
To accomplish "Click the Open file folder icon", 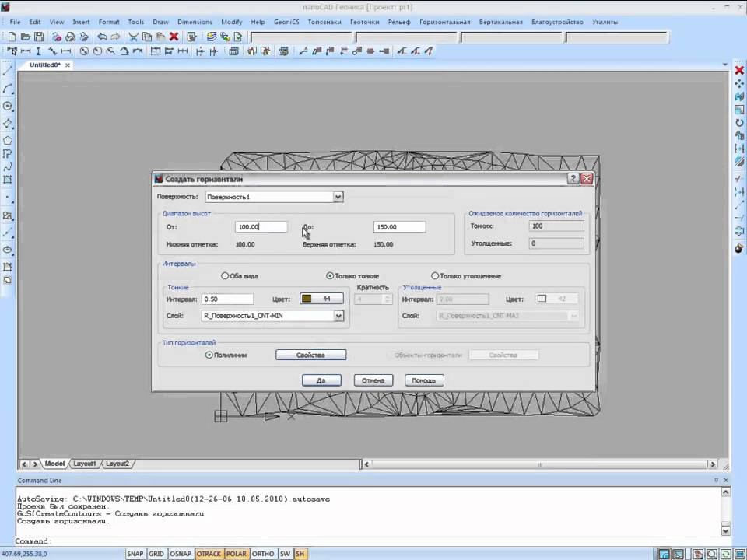I will [26, 37].
